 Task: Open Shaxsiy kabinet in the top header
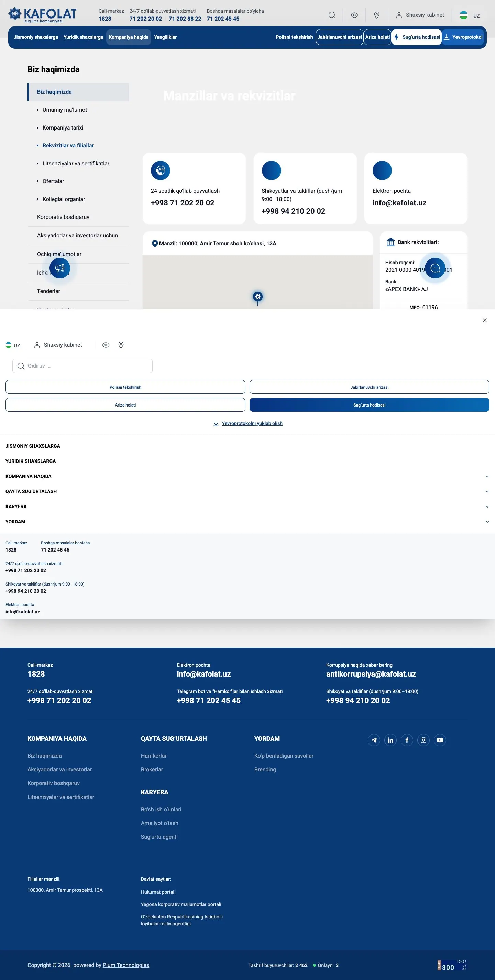420,15
